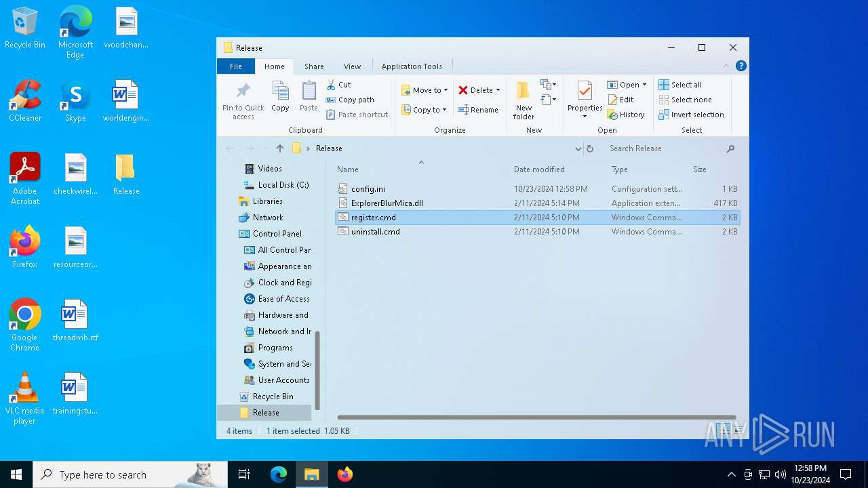The height and width of the screenshot is (488, 868).
Task: Sort by Date modified column
Action: (x=539, y=169)
